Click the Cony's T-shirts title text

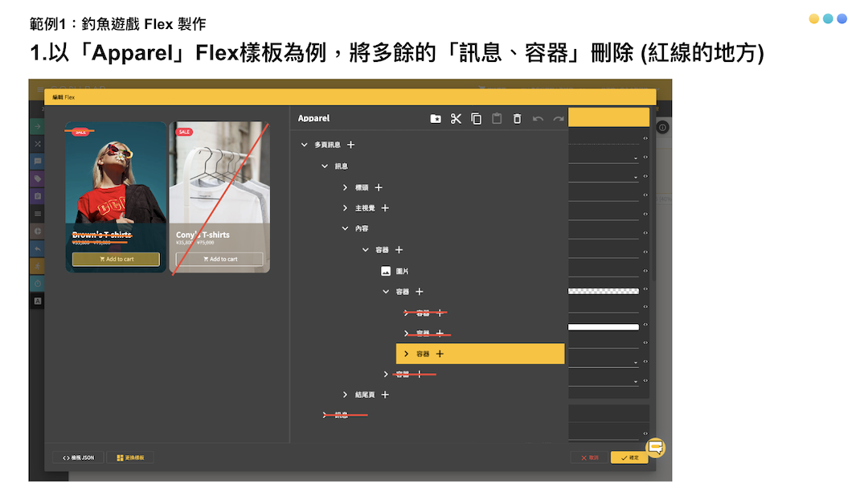click(x=203, y=235)
